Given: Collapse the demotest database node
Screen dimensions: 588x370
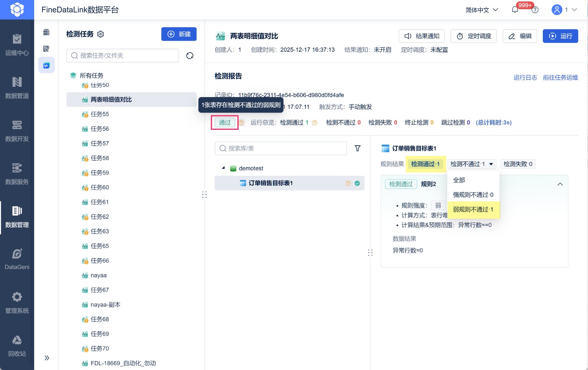Looking at the screenshot, I should coord(223,168).
